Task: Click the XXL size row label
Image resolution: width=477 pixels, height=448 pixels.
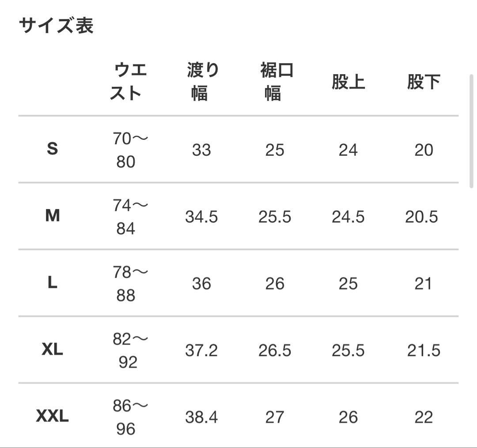Action: click(x=52, y=416)
